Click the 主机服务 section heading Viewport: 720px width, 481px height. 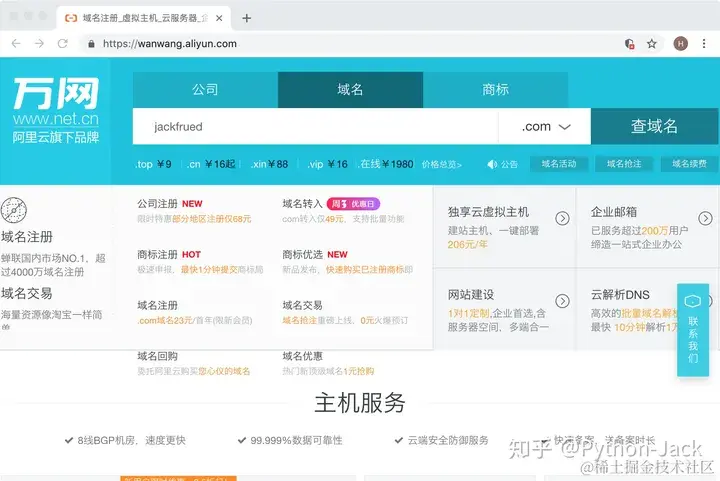pos(360,403)
